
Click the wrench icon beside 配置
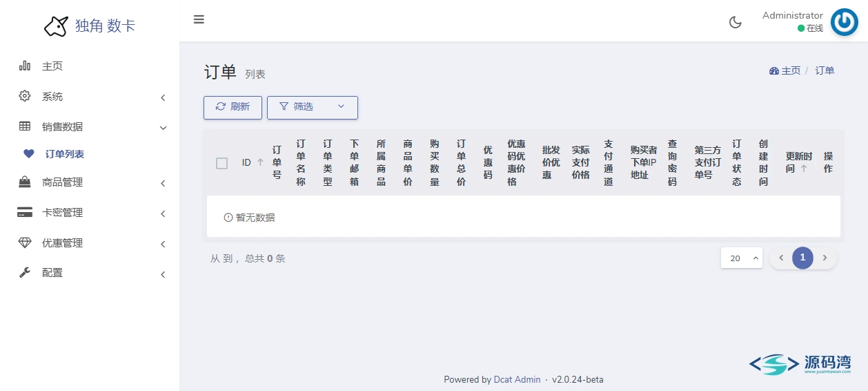coord(25,273)
